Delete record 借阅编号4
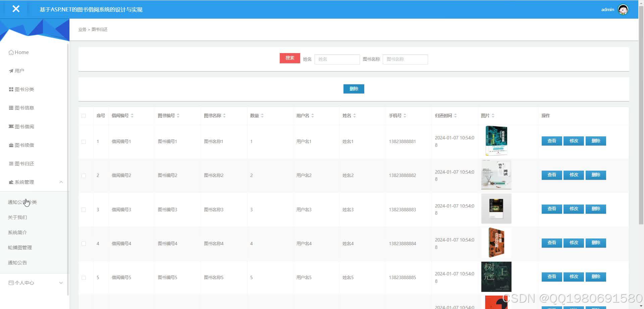The height and width of the screenshot is (309, 644). (x=596, y=243)
